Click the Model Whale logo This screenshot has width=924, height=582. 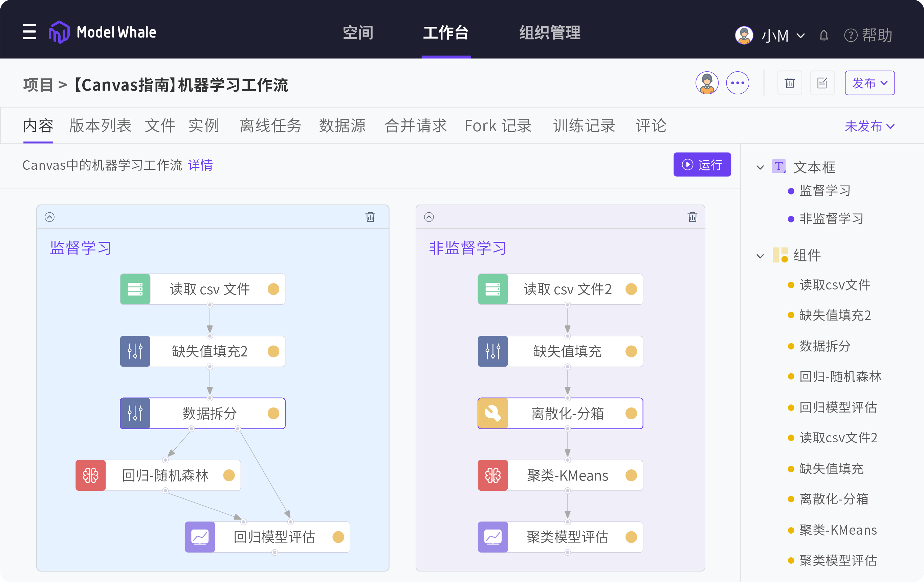[103, 32]
